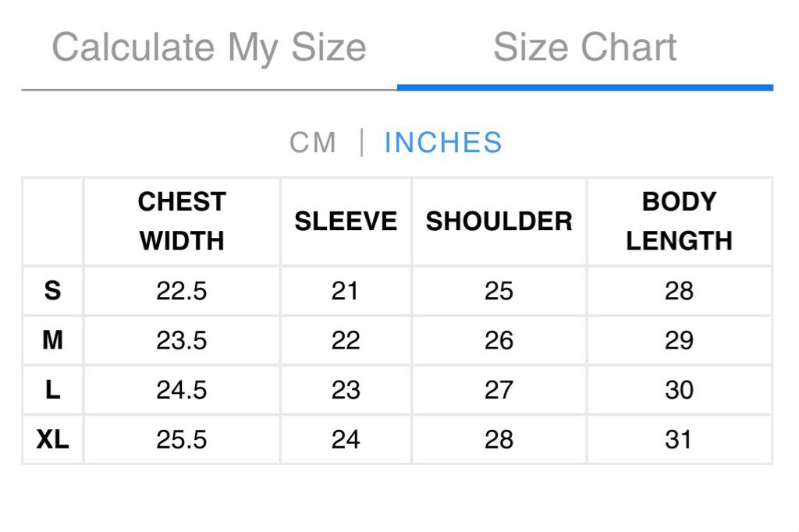The image size is (799, 532).
Task: Select the M size row label
Action: tap(52, 340)
